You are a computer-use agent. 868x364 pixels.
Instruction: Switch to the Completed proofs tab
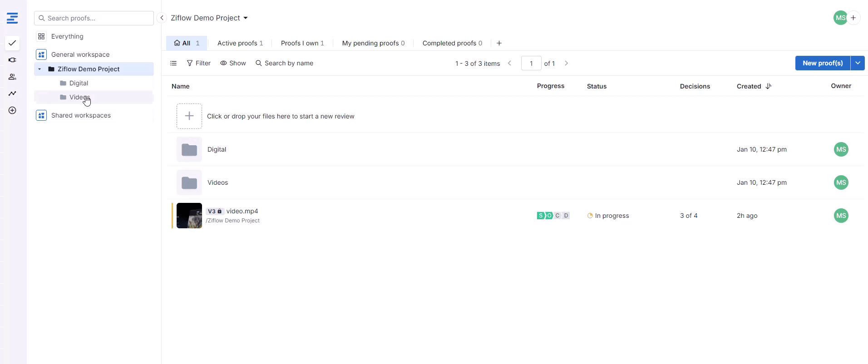[452, 43]
